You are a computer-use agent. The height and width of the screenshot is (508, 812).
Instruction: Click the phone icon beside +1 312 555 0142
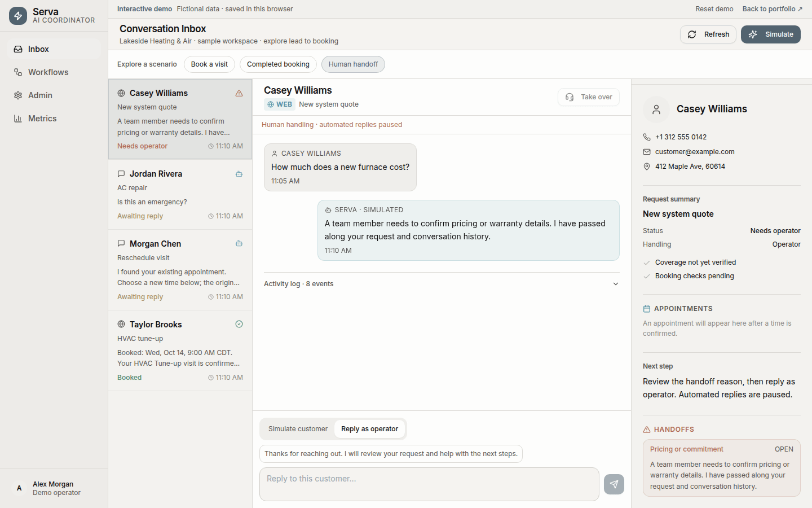pyautogui.click(x=647, y=137)
